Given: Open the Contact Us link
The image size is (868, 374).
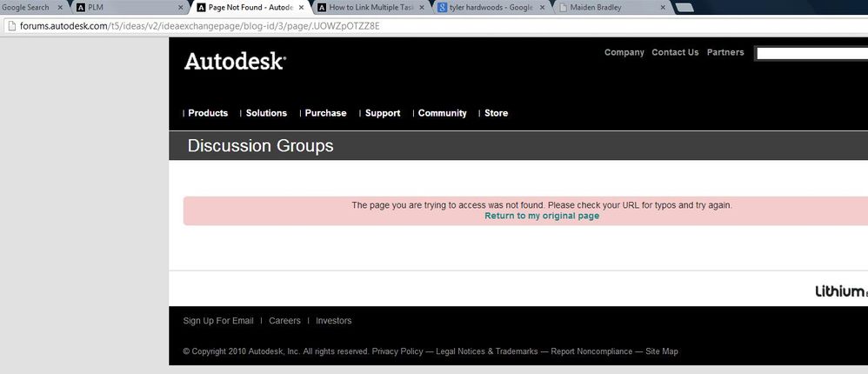Looking at the screenshot, I should 675,52.
